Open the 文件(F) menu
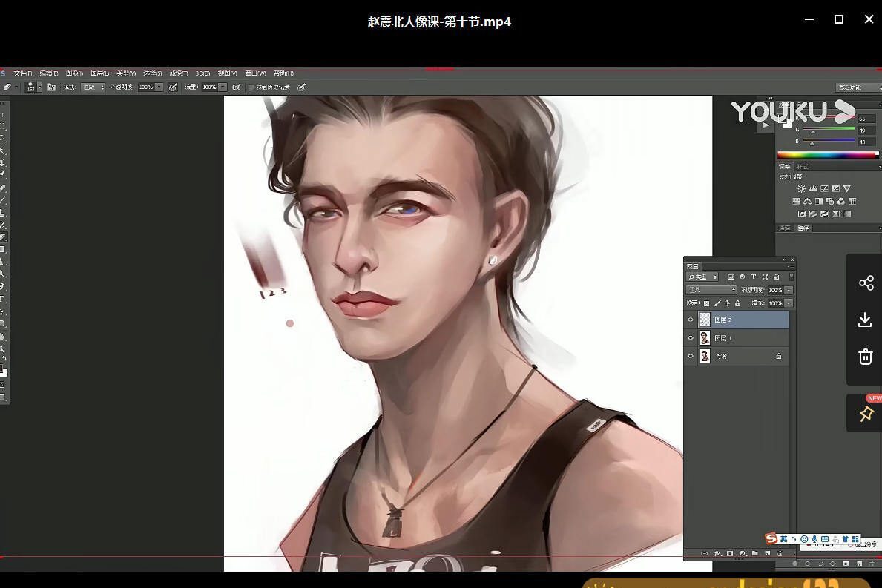The height and width of the screenshot is (588, 882). [23, 73]
